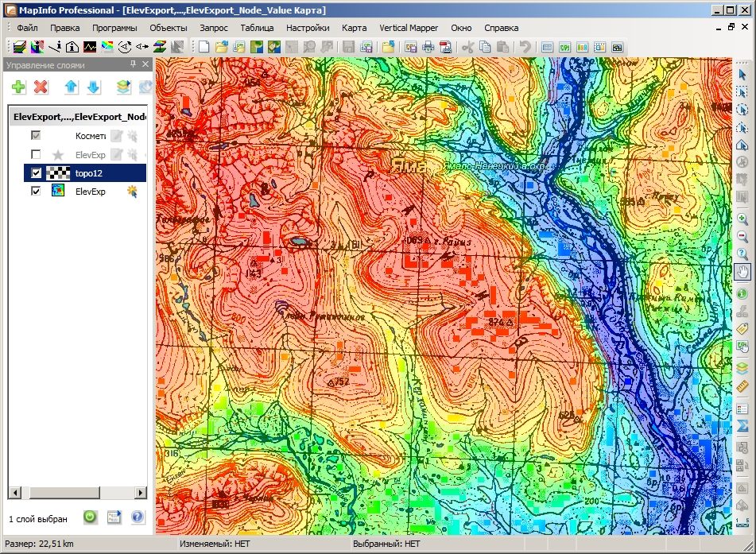Pin the Управление слоями panel
The height and width of the screenshot is (554, 756).
point(133,64)
